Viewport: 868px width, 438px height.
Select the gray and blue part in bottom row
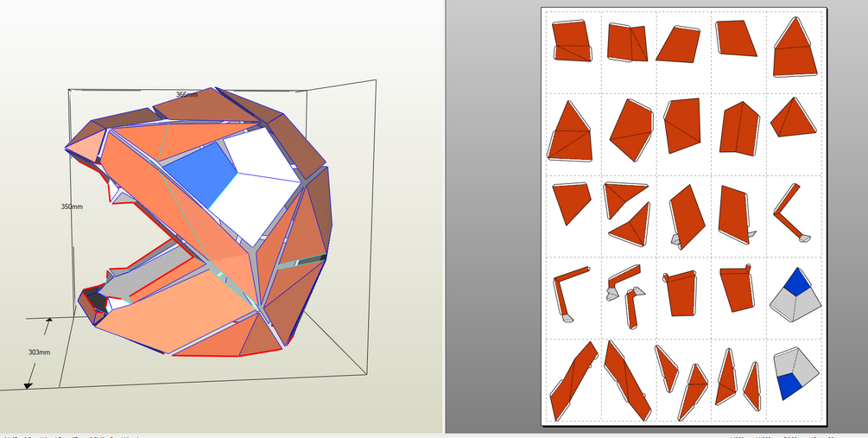795,373
